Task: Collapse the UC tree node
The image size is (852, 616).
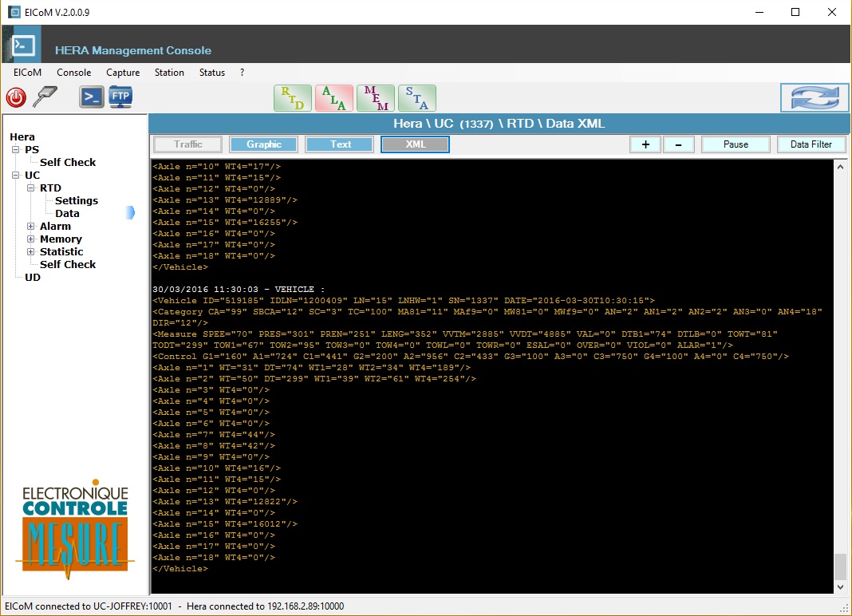Action: tap(16, 175)
